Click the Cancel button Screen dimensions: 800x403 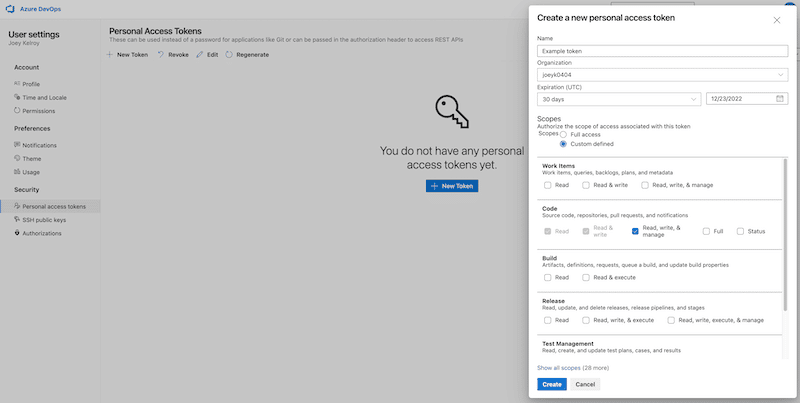pos(585,384)
